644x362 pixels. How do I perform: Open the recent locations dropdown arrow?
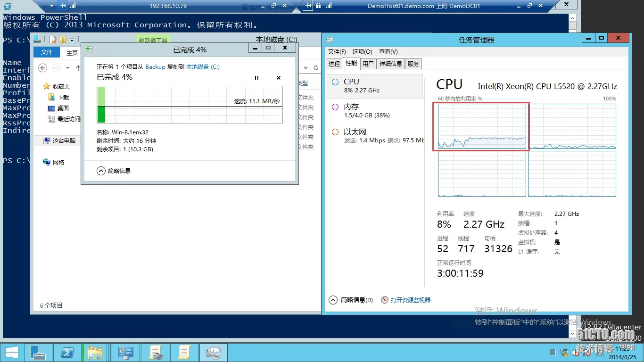pyautogui.click(x=67, y=68)
